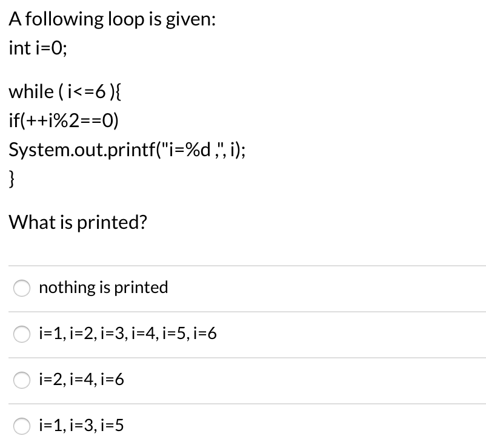Click the text "nothing is printed"
Screen dimensions: 486x448
click(103, 288)
